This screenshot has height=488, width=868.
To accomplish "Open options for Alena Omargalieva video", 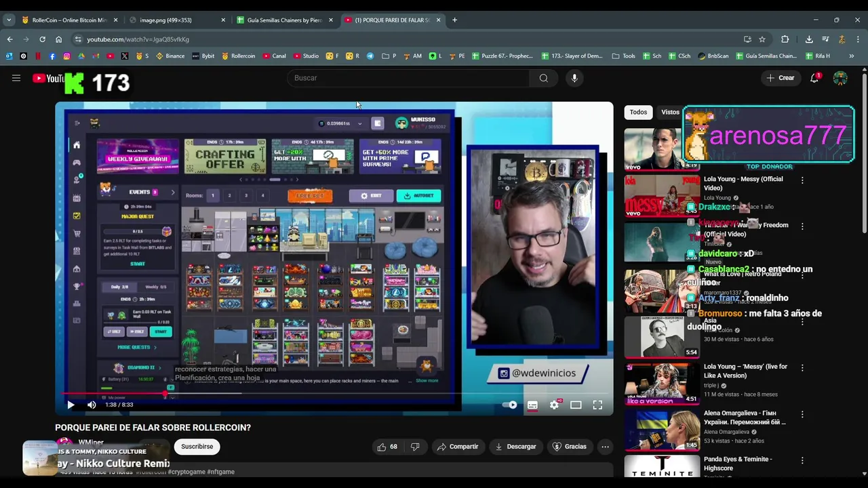I will 802,414.
